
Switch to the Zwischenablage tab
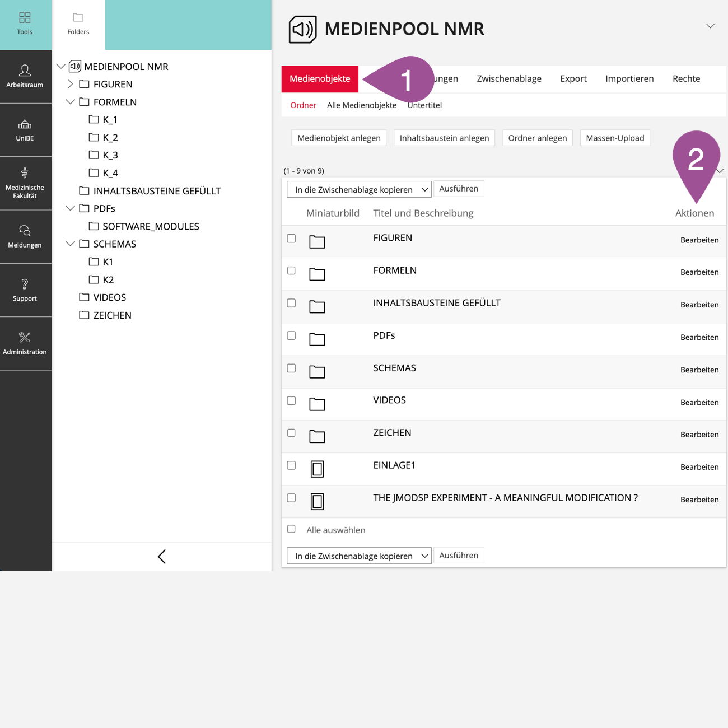pyautogui.click(x=508, y=78)
